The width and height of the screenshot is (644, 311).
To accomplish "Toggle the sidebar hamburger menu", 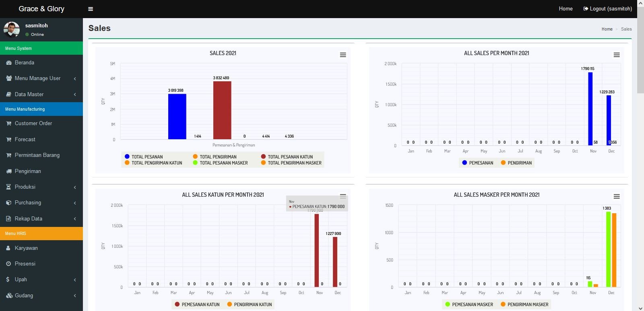I will 91,9.
